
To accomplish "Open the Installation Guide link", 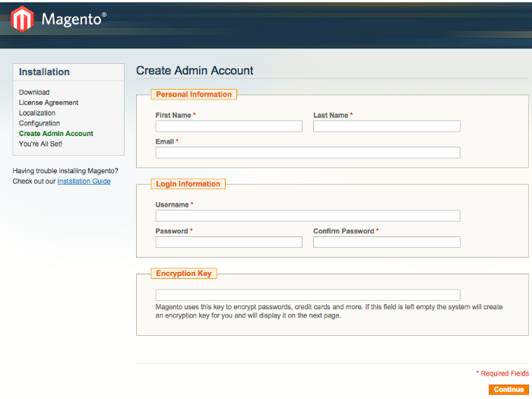I will [x=84, y=182].
